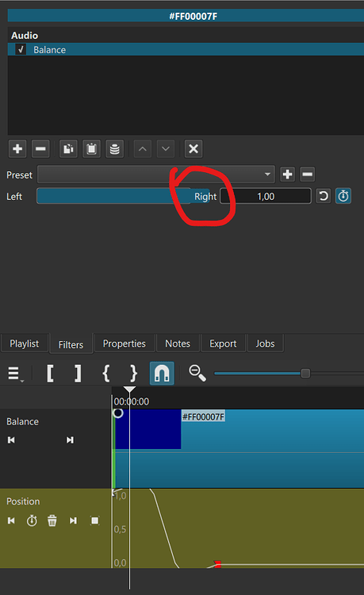
Task: Paste filters using the clipboard icon
Action: pyautogui.click(x=91, y=149)
